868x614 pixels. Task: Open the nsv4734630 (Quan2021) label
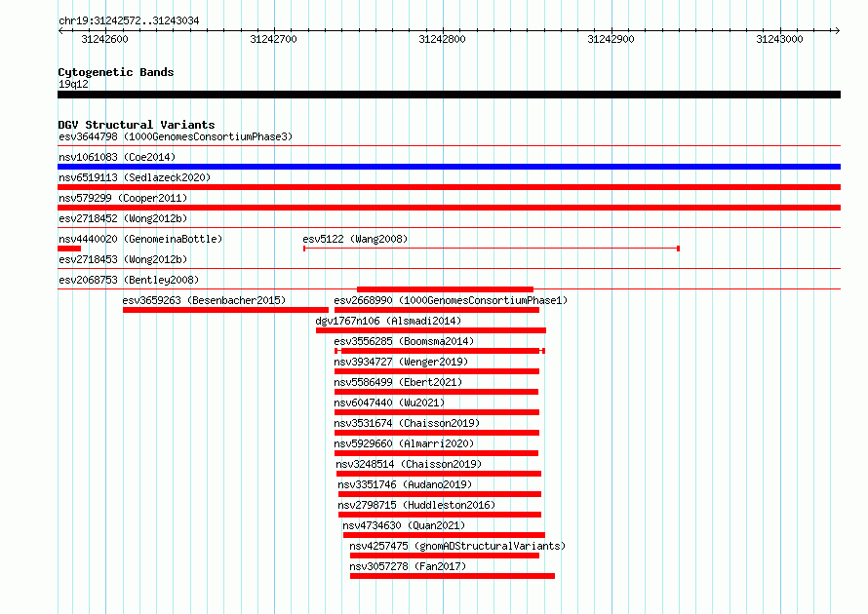tap(404, 525)
